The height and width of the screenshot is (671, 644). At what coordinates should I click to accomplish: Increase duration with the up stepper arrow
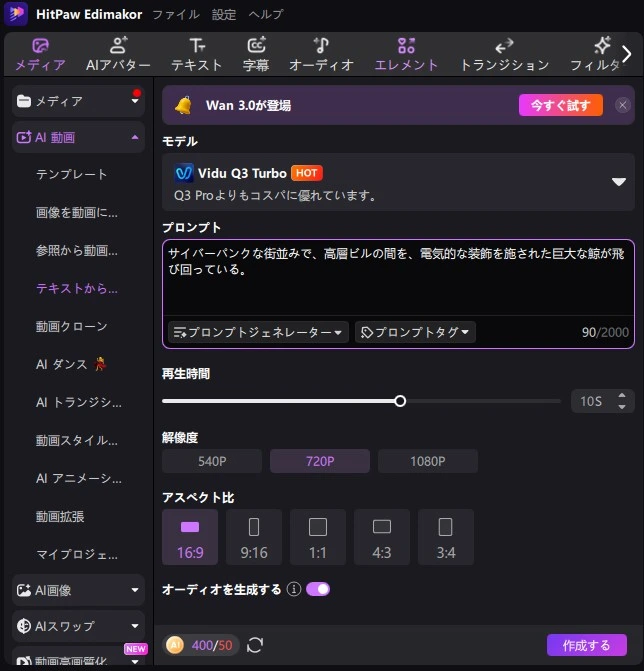pos(622,395)
